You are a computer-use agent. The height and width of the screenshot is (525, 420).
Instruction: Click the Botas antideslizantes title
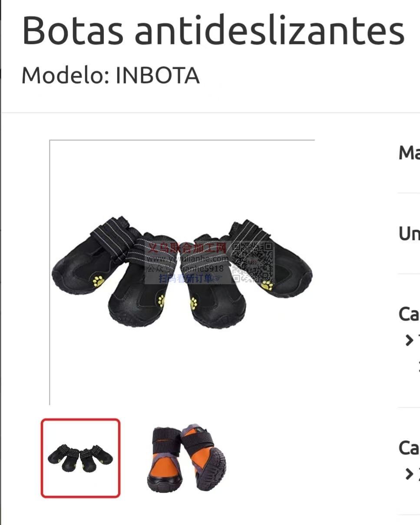click(213, 30)
